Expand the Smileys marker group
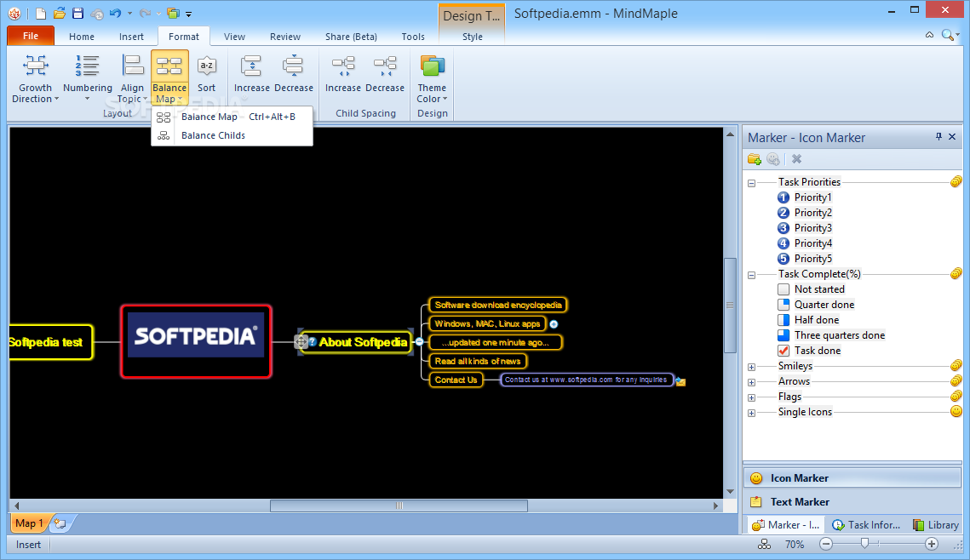The image size is (970, 560). coord(752,367)
